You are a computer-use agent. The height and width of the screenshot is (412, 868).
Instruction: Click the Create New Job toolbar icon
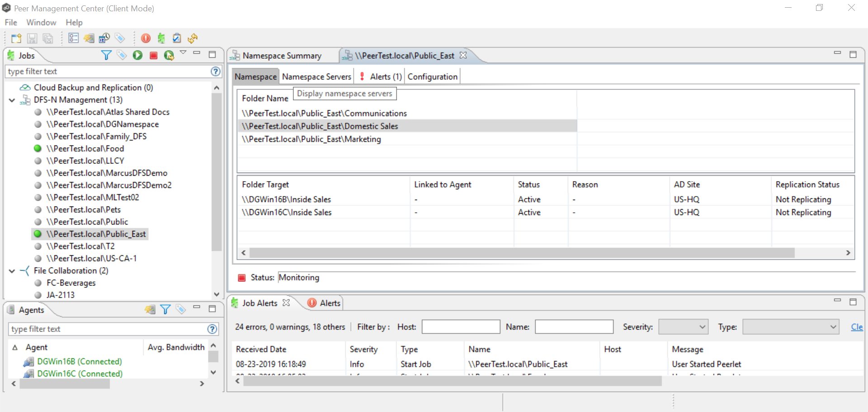tap(16, 38)
